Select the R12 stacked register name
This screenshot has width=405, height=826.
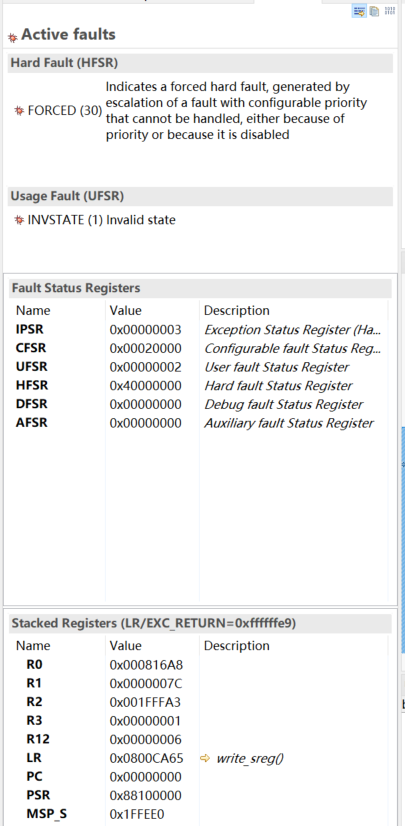click(x=37, y=739)
